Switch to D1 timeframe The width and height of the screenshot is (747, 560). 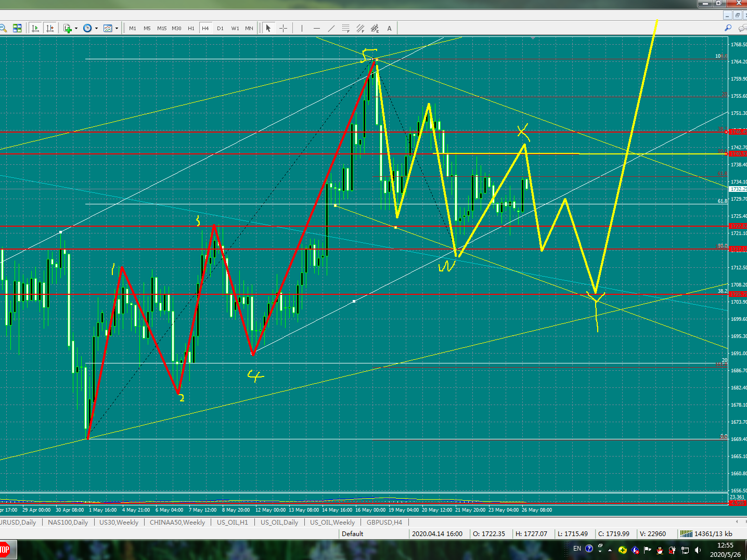coord(220,28)
